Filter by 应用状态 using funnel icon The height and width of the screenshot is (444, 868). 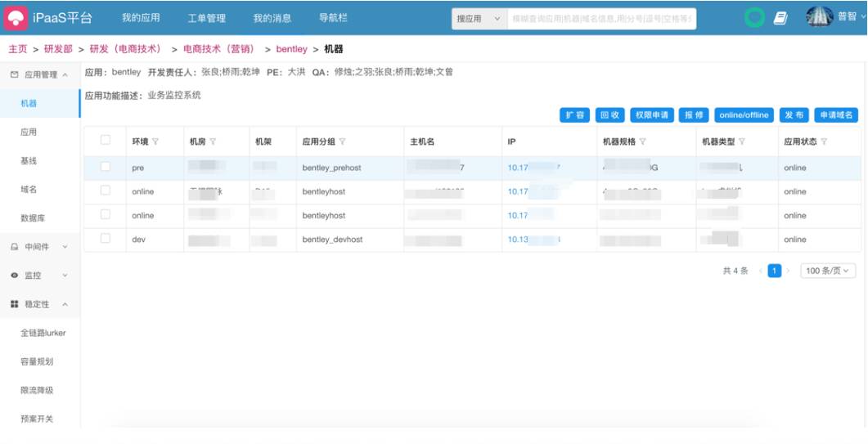coord(824,142)
